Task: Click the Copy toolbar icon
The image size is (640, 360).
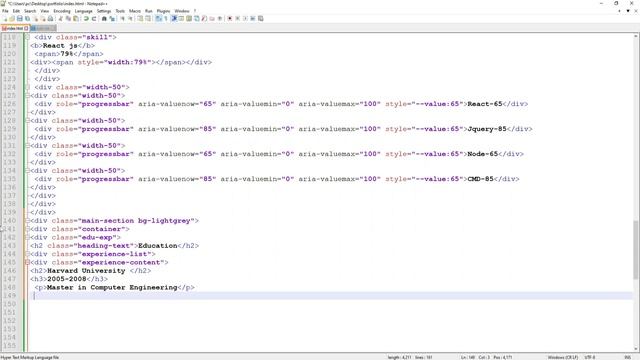Action: coord(68,18)
